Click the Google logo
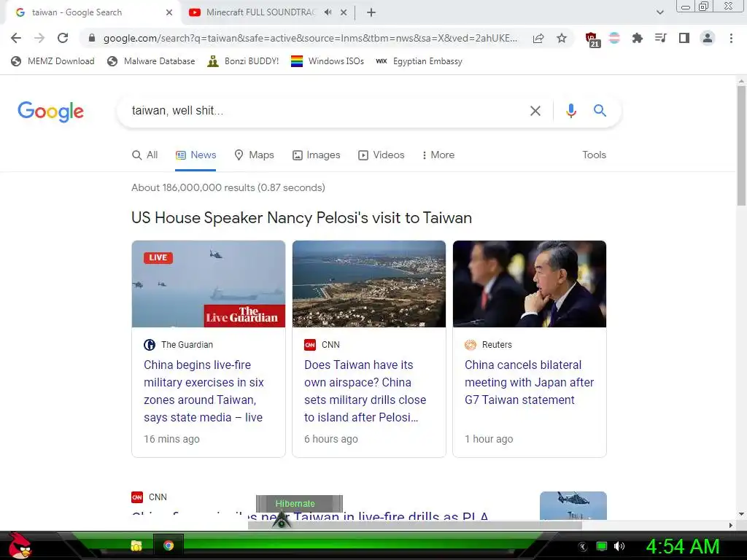Screen dimensions: 747x560 click(x=51, y=112)
